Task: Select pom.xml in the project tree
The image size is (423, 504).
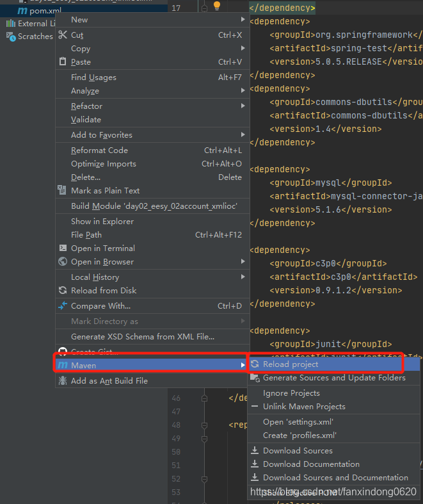Action: click(45, 11)
